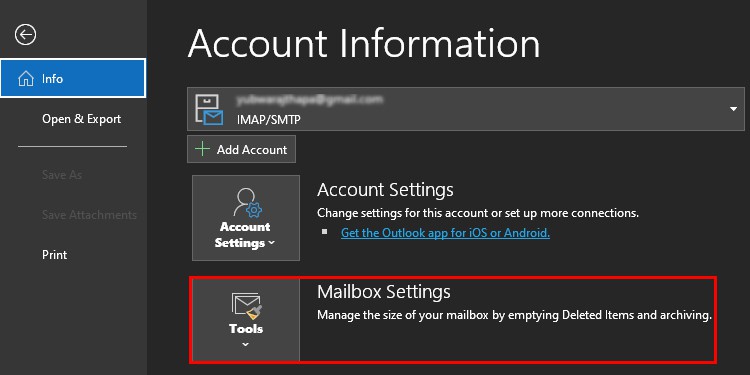Image resolution: width=750 pixels, height=375 pixels.
Task: Open the Account Settings dropdown button
Action: 246,218
